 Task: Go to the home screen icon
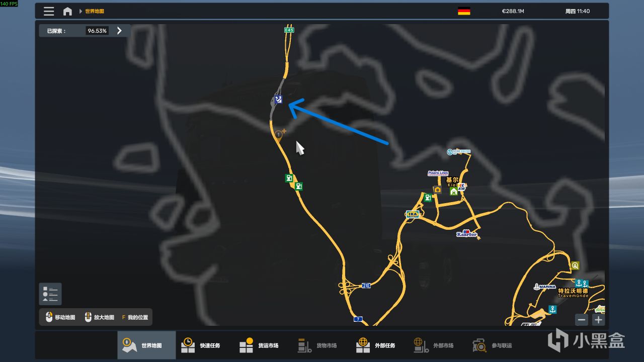pyautogui.click(x=67, y=11)
